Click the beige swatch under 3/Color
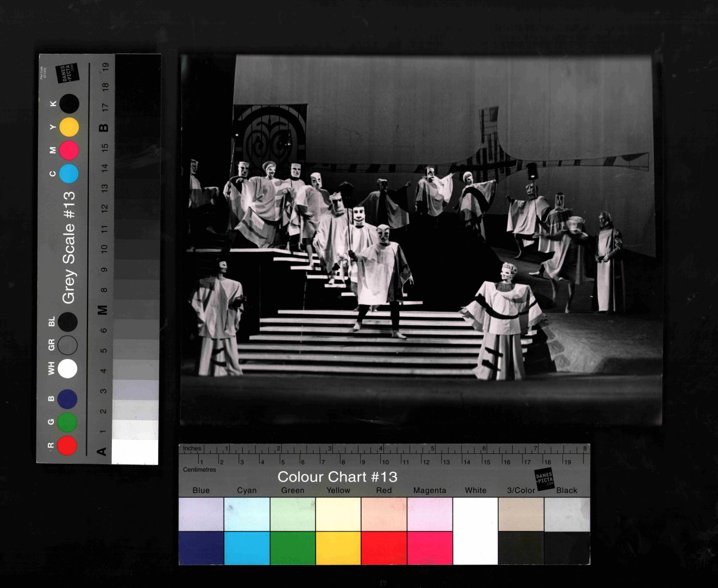Screen dimensions: 718x588 pyautogui.click(x=521, y=514)
